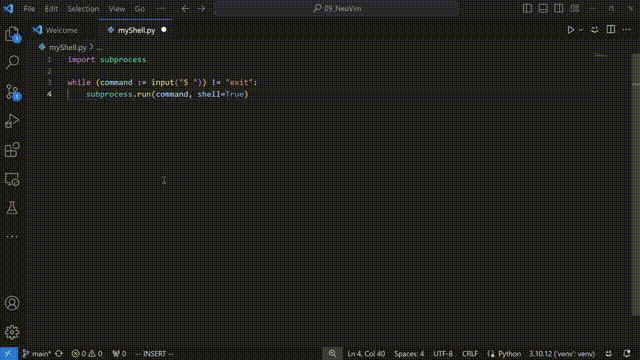Viewport: 640px width, 360px height.
Task: Click the word subprocess on line 1
Action: click(123, 60)
